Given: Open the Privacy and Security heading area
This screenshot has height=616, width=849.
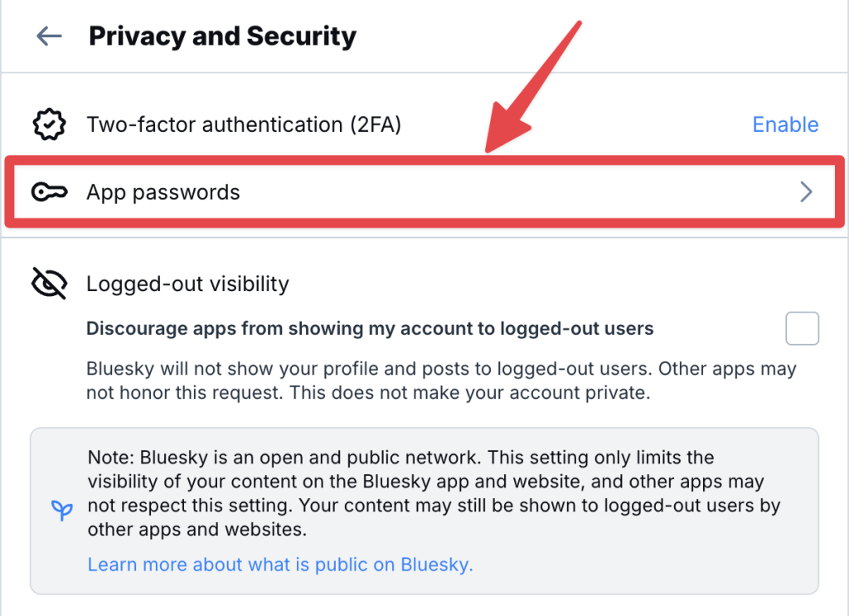Looking at the screenshot, I should pos(222,36).
